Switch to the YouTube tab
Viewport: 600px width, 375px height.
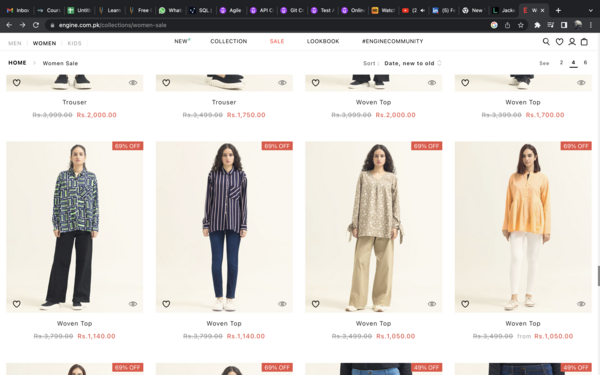(413, 10)
